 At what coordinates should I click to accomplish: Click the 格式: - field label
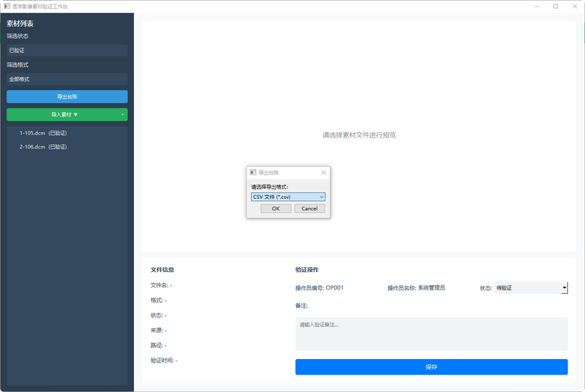click(159, 301)
